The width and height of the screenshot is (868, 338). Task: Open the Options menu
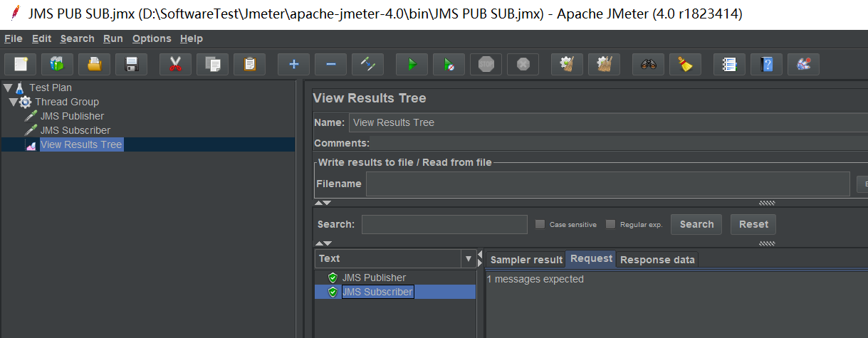152,38
